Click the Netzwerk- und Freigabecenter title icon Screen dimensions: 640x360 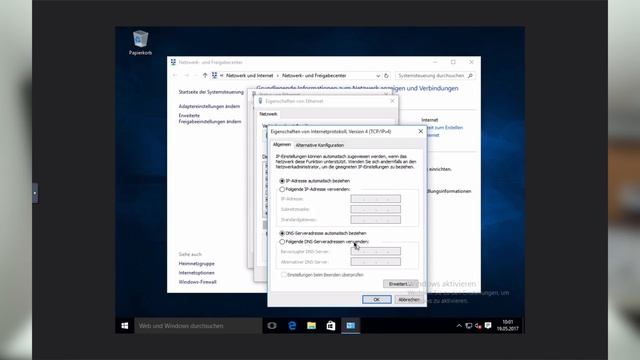[173, 62]
